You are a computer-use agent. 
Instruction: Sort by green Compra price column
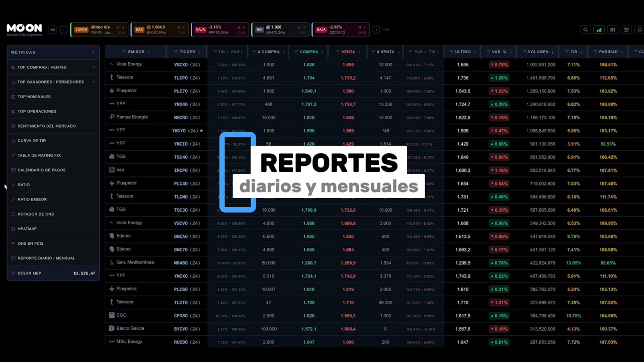click(309, 52)
